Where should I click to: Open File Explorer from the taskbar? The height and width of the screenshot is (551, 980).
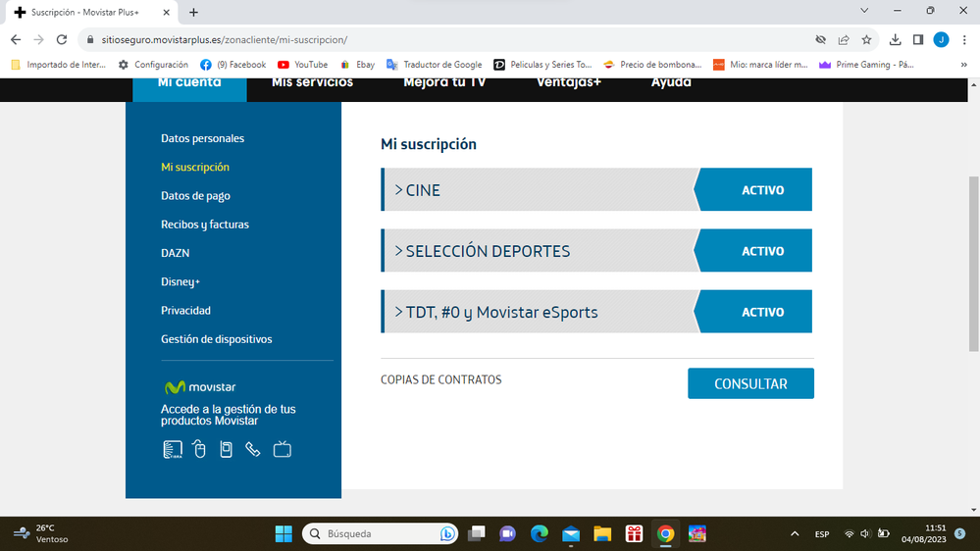[602, 533]
